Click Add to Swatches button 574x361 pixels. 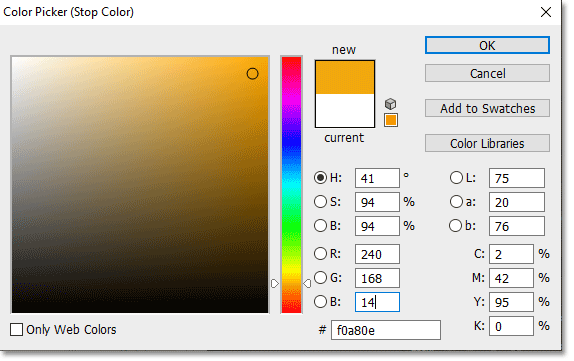[487, 108]
